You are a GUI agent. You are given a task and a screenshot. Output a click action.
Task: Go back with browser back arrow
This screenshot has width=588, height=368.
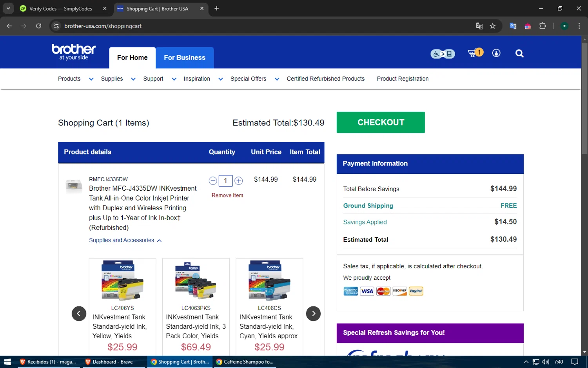coord(9,26)
